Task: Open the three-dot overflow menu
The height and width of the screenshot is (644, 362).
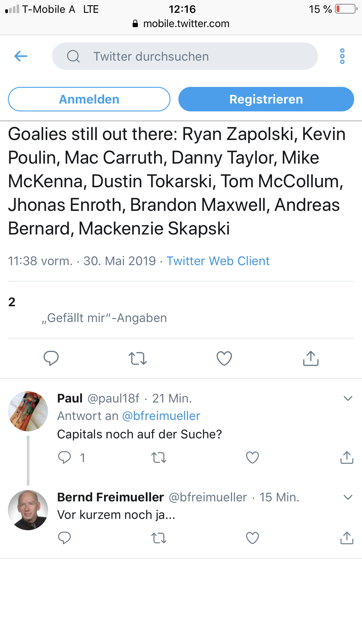Action: click(x=342, y=56)
